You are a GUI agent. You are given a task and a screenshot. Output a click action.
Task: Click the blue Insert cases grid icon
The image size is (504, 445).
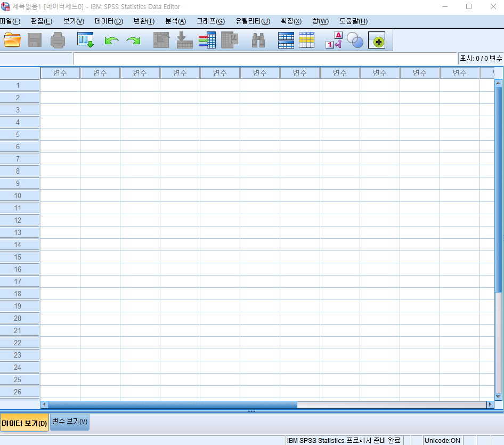[x=286, y=40]
